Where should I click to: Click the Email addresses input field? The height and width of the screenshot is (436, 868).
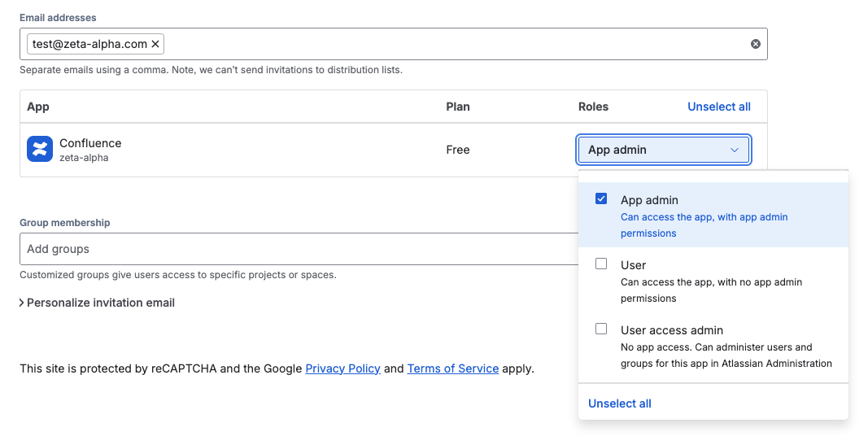[x=394, y=44]
